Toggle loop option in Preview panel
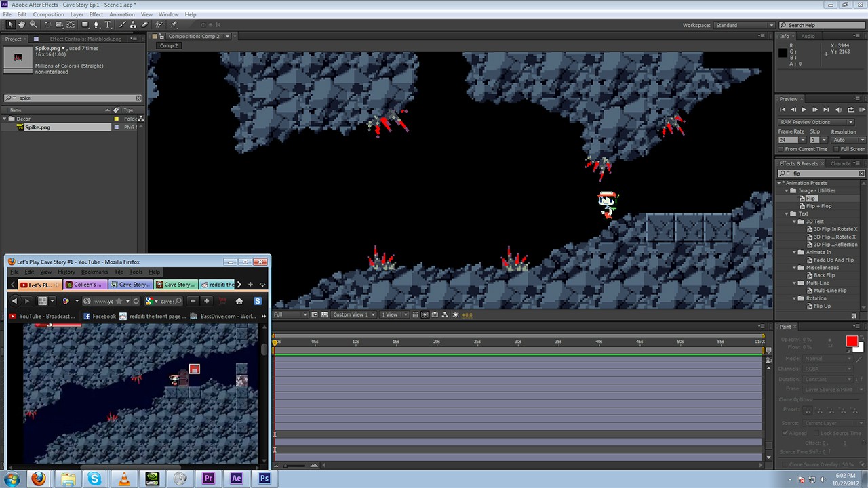 pos(851,110)
